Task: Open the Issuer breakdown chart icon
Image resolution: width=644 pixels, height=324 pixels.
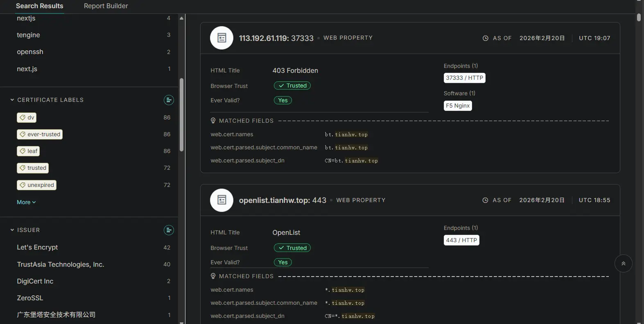Action: pyautogui.click(x=169, y=230)
